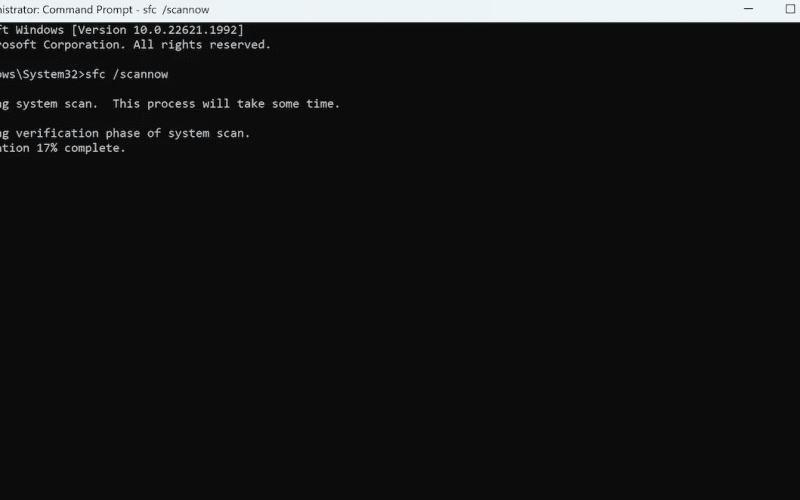Click '/scannow' in the window title
Screen dimensions: 800x500
pyautogui.click(x=186, y=10)
